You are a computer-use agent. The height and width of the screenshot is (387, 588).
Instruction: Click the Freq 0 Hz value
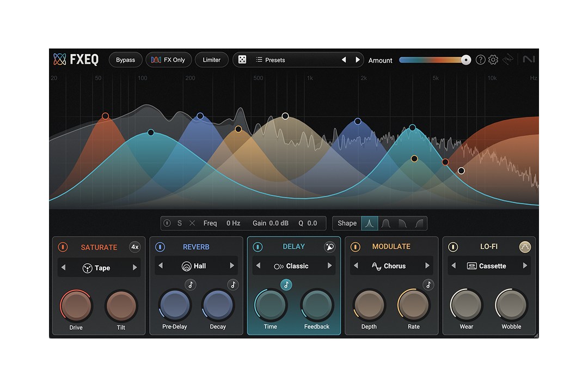click(x=233, y=223)
